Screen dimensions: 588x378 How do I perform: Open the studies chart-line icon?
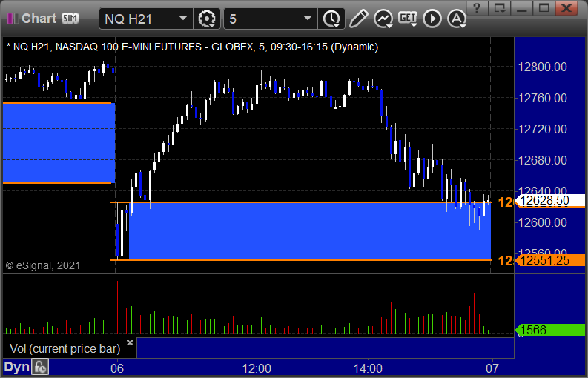[x=383, y=19]
